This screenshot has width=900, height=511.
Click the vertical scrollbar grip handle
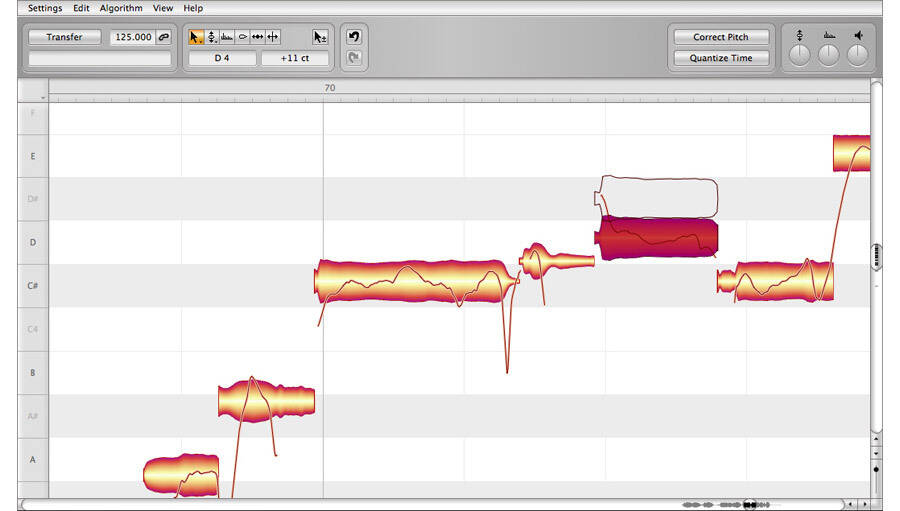click(x=876, y=256)
